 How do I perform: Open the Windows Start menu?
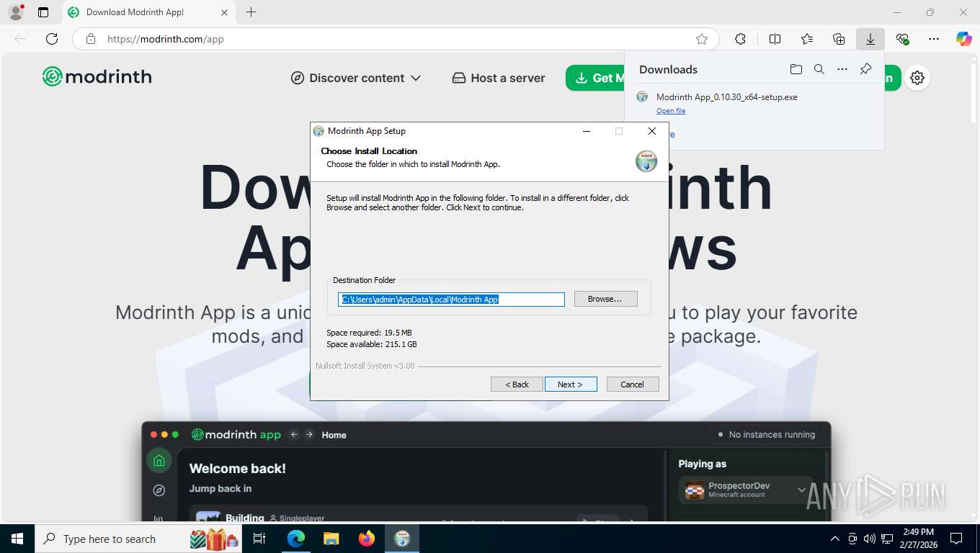(17, 539)
